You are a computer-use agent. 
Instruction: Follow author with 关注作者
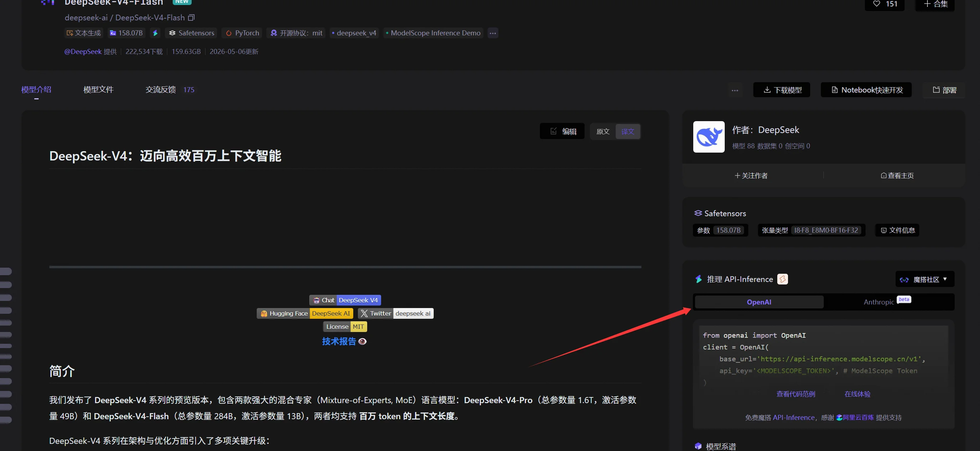point(751,175)
